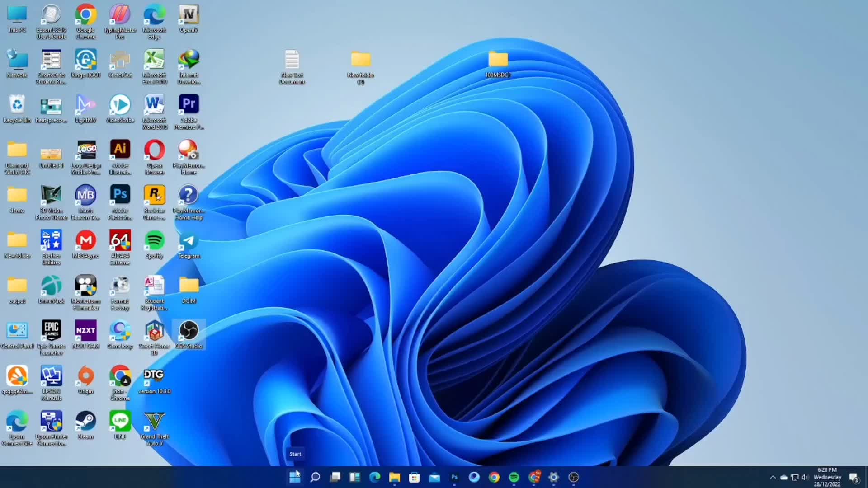
Task: Select the Diamond World GIC folder
Action: (17, 157)
